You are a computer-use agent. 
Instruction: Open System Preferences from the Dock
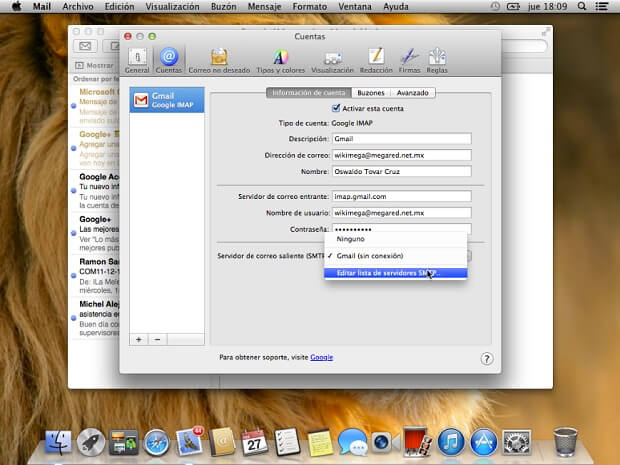(516, 442)
